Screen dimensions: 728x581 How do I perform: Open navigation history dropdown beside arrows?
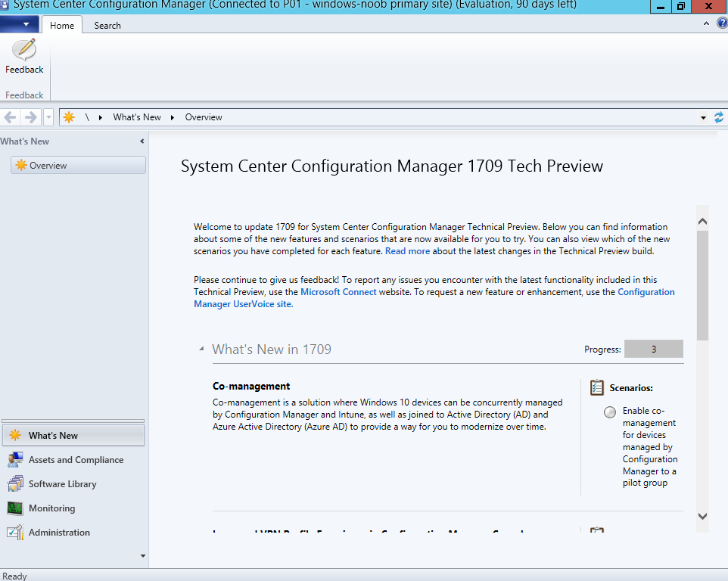click(48, 117)
